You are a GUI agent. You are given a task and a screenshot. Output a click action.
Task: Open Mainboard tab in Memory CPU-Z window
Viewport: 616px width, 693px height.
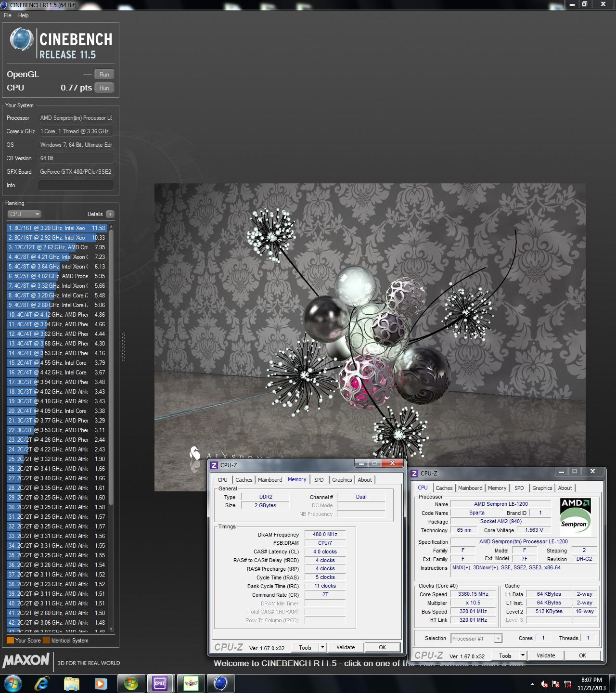click(x=270, y=480)
